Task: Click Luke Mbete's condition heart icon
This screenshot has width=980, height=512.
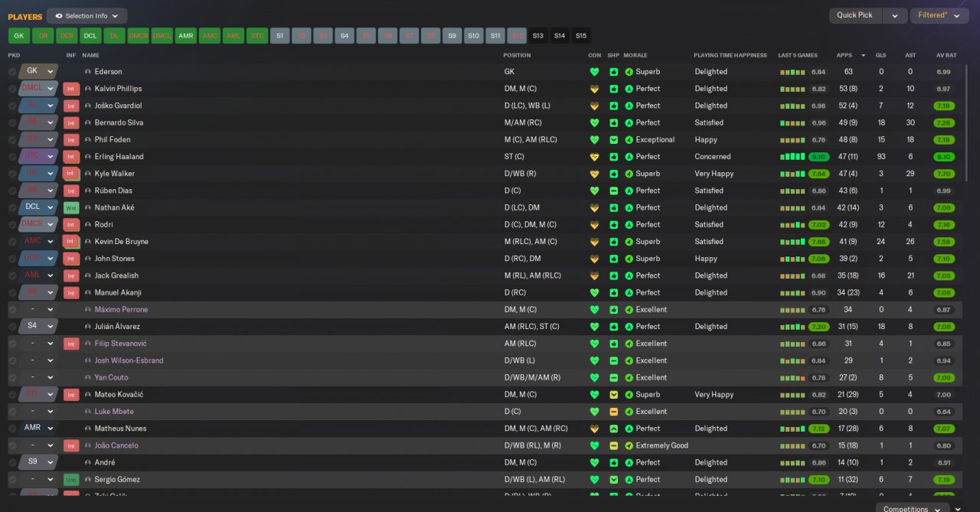Action: [x=594, y=412]
